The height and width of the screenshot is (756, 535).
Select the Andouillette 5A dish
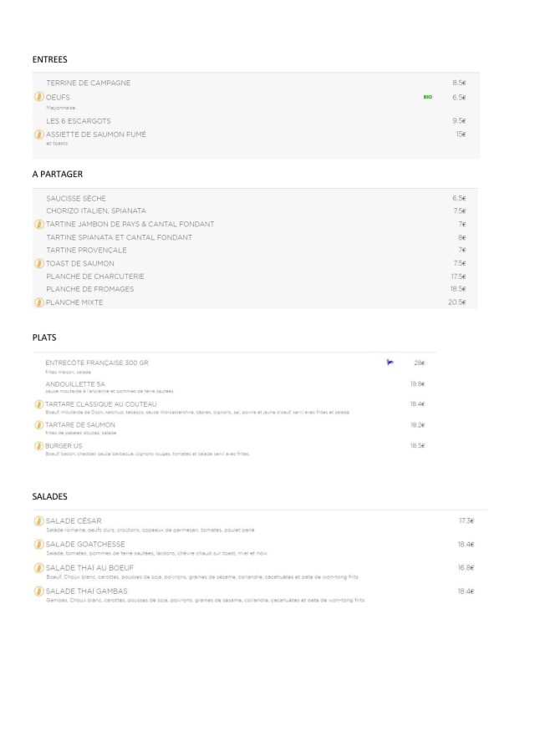click(75, 384)
